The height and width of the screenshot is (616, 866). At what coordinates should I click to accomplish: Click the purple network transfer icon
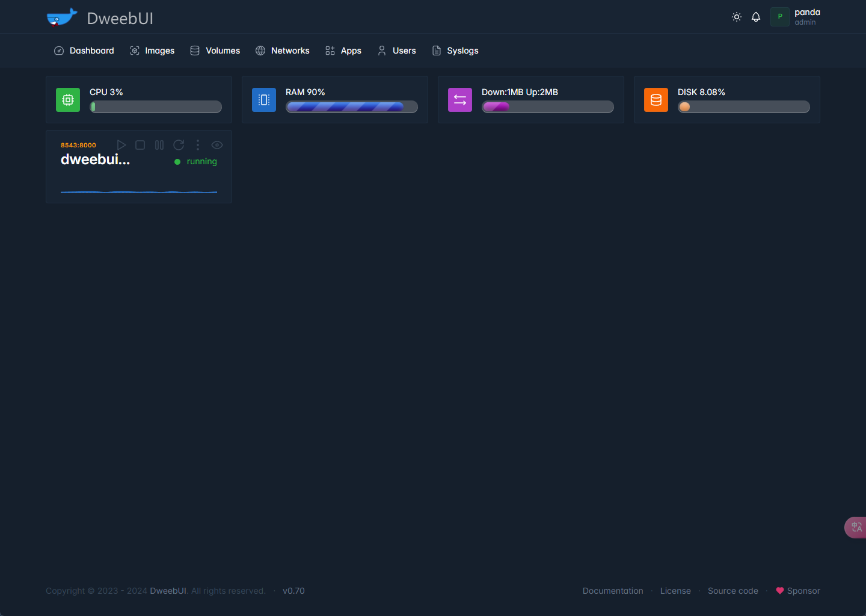(x=460, y=100)
